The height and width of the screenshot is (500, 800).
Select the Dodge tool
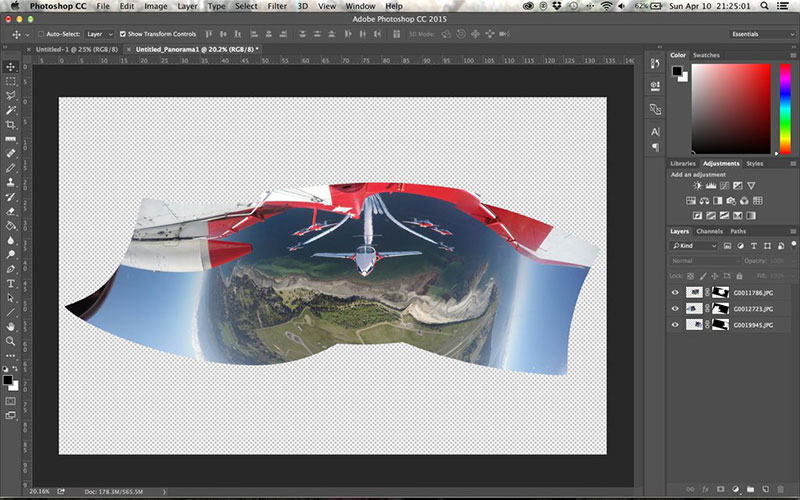click(10, 255)
